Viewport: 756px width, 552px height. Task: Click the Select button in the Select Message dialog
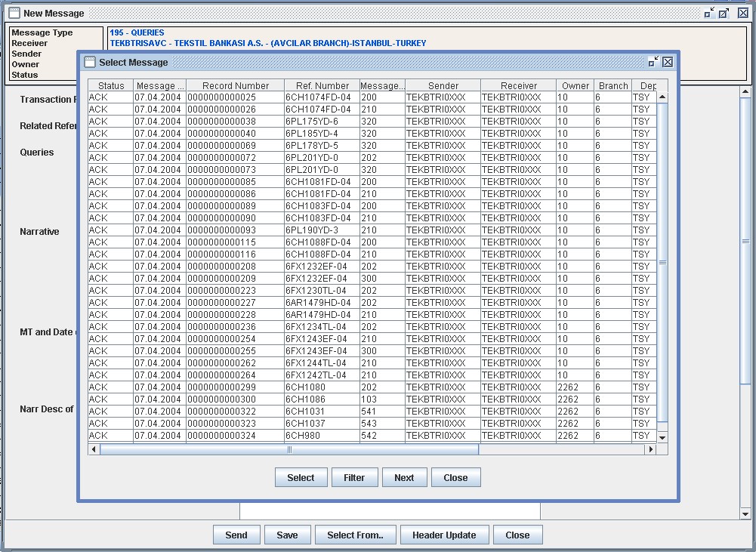301,477
